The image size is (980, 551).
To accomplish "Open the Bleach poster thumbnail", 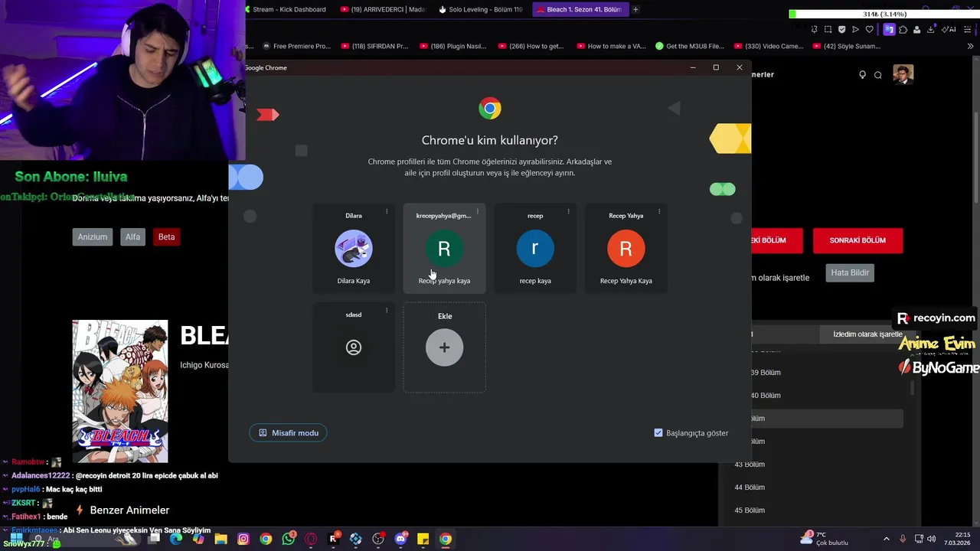I will point(120,391).
